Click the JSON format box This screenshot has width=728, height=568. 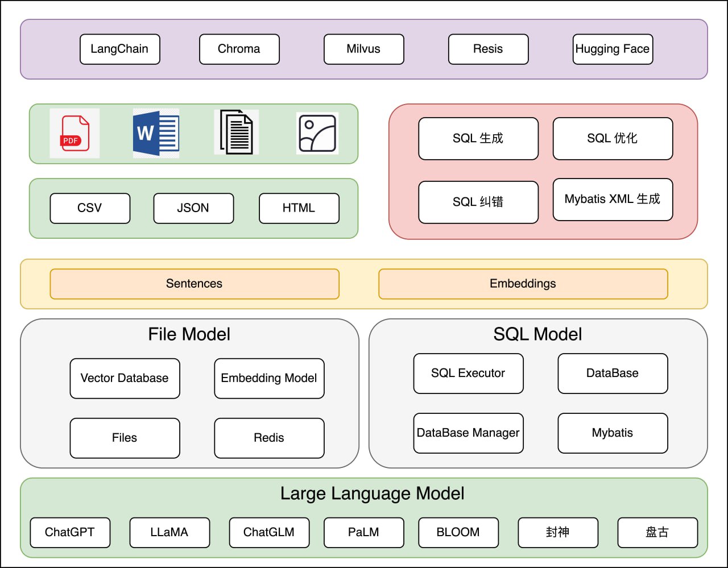(193, 208)
